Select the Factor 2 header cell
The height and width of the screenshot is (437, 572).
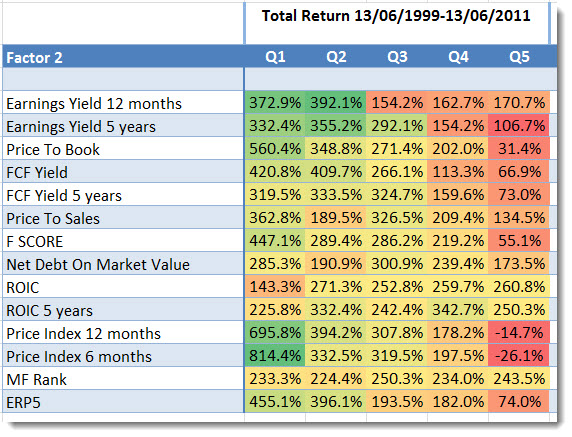[123, 57]
